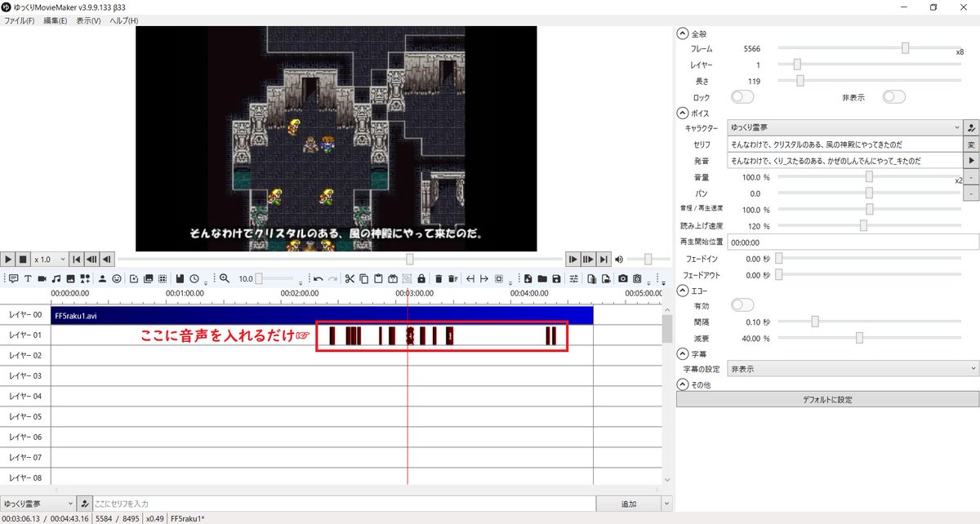Open character settings with the person silhouette icon
Image resolution: width=980 pixels, height=524 pixels.
[102, 278]
